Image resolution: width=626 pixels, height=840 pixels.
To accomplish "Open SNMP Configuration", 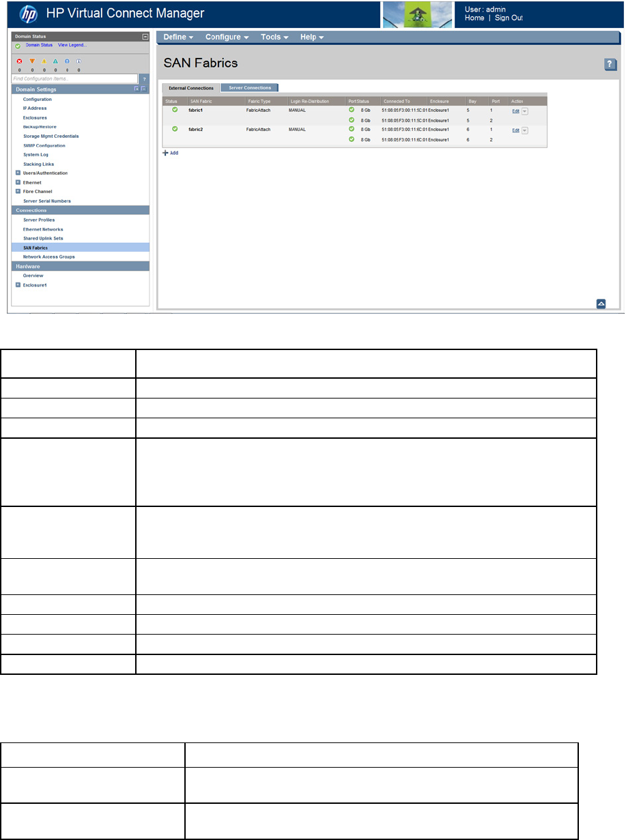I will pos(44,145).
